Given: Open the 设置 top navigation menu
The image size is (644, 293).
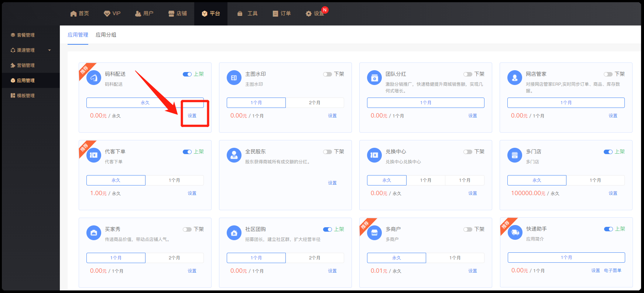Looking at the screenshot, I should [315, 13].
